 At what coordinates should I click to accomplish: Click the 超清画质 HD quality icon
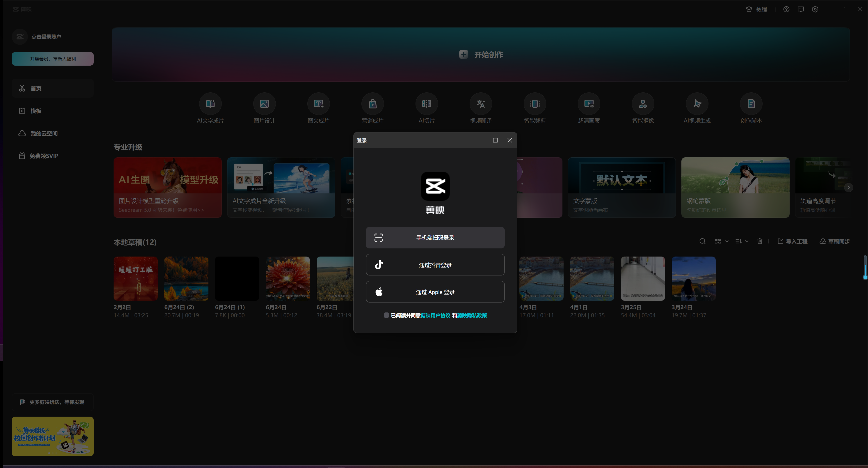click(589, 104)
